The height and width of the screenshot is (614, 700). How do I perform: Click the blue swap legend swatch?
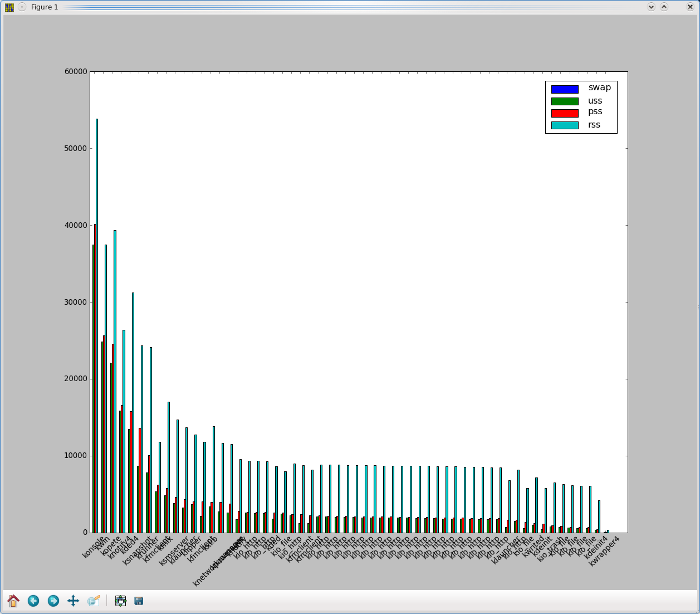pos(565,89)
